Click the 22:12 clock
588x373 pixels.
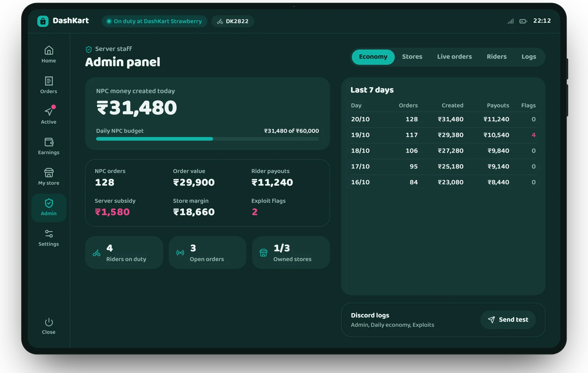tap(542, 21)
